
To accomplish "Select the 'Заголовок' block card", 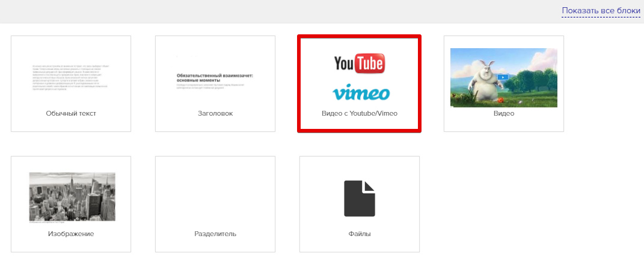I will 215,84.
